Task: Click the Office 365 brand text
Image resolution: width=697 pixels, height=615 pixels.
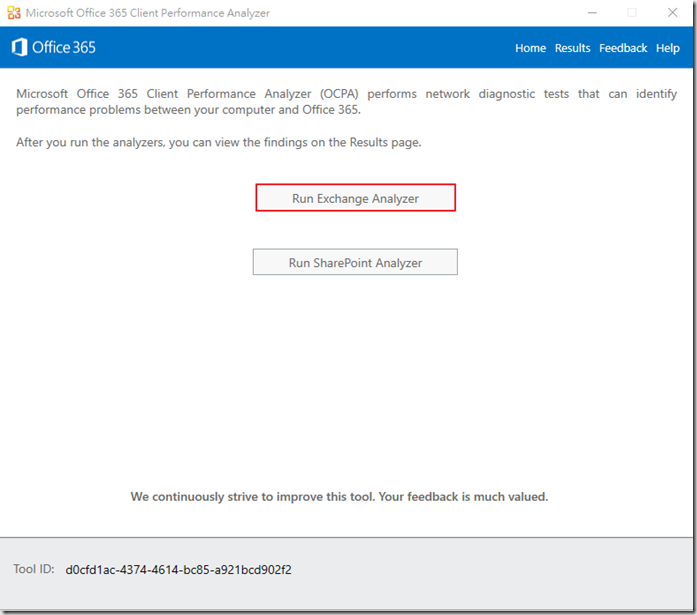Action: click(64, 48)
